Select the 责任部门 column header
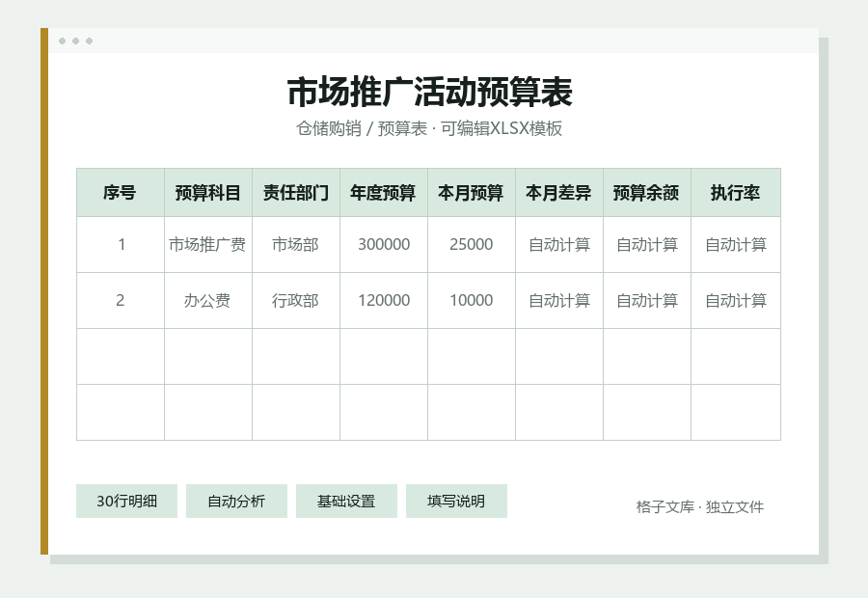This screenshot has height=598, width=868. pos(296,193)
